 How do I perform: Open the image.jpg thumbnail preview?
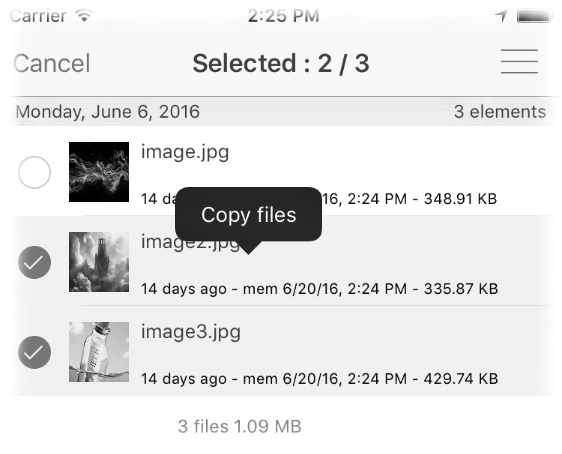click(99, 172)
